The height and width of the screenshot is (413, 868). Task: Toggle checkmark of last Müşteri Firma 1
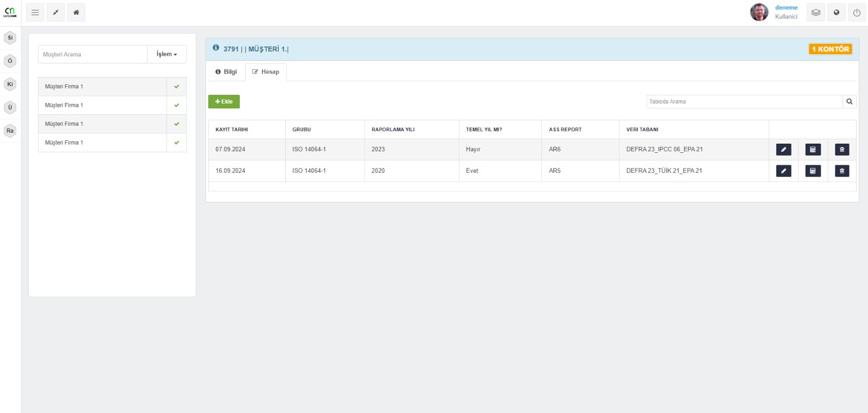point(176,143)
